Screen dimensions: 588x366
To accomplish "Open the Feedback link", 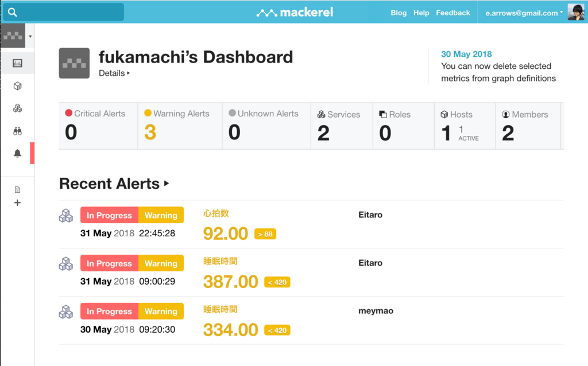I will [x=452, y=13].
